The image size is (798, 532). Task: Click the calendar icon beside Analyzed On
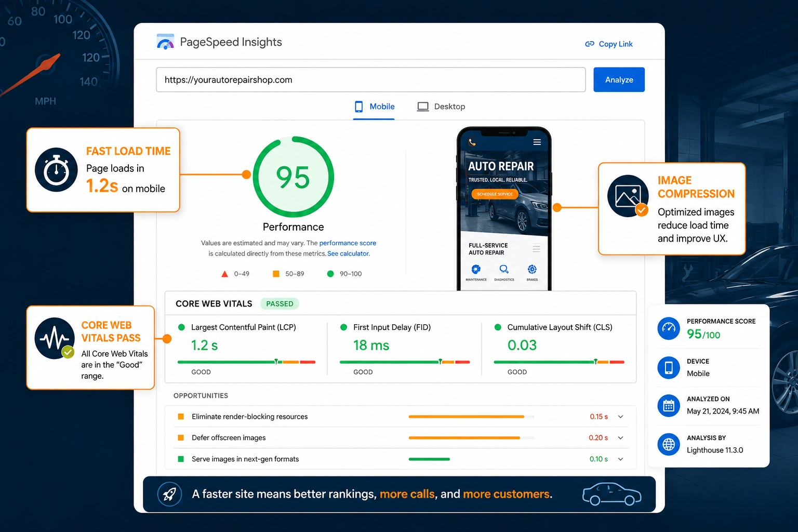[669, 406]
